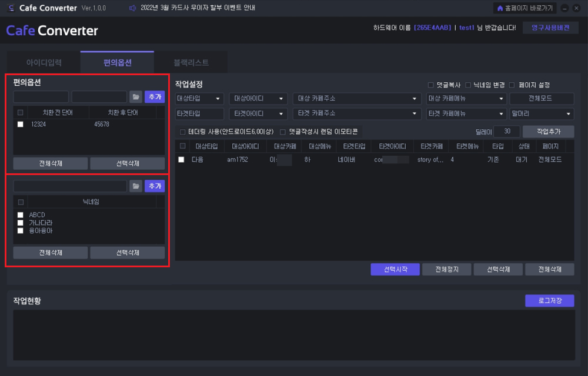Click the event notice text in title bar

click(x=198, y=8)
